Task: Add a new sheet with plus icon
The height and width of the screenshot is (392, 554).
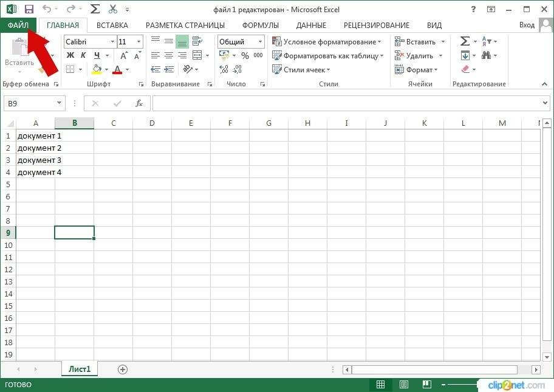Action: 123,369
